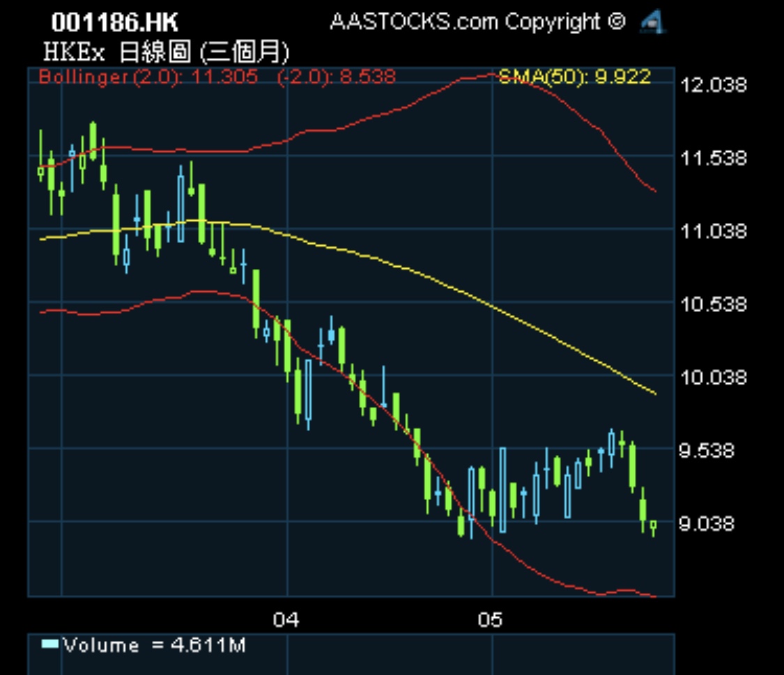Select the 04 month marker on time axis
This screenshot has width=784, height=675.
(x=285, y=620)
